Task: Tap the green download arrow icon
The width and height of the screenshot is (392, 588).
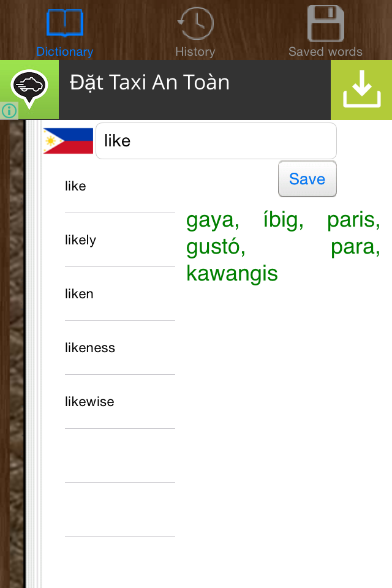Action: point(361,89)
